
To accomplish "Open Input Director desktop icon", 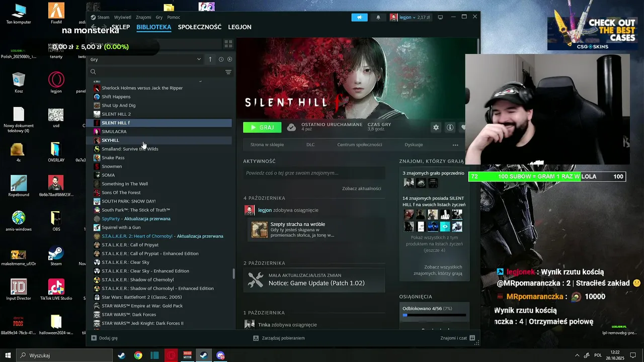I will pyautogui.click(x=19, y=290).
